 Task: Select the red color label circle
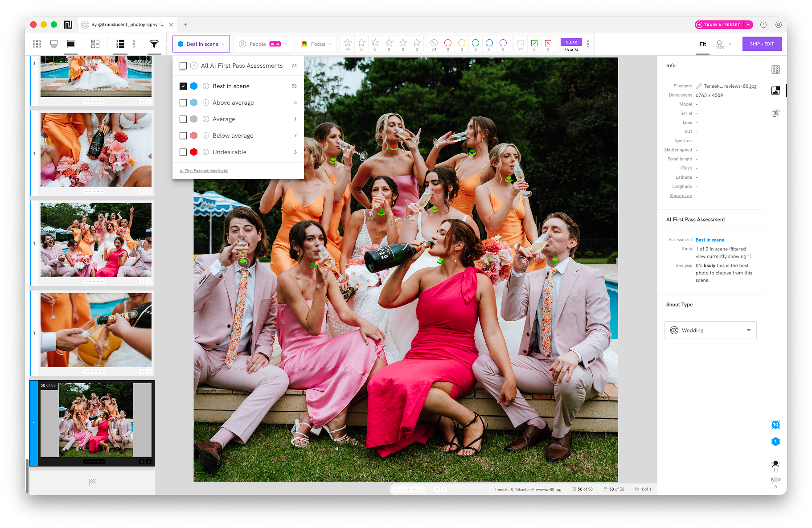tap(448, 43)
